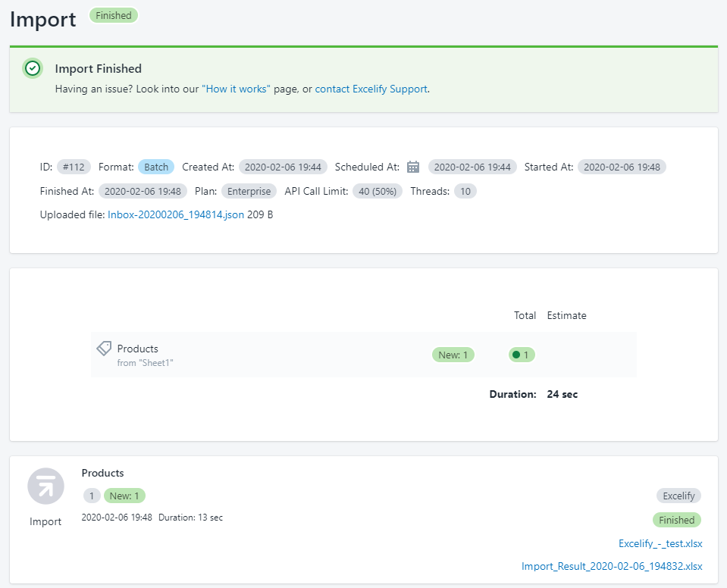Download the Import_Result_2020-02-06_194832.xlsx file

pos(612,566)
